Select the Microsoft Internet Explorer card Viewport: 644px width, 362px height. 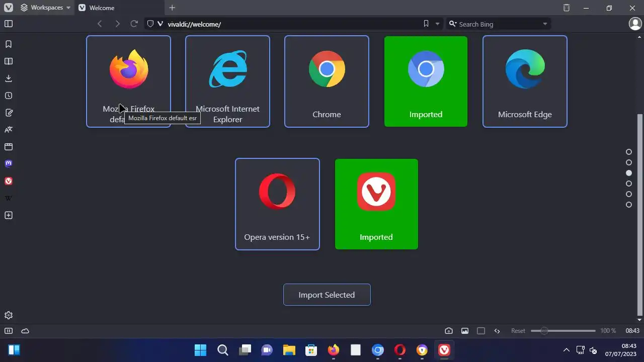pos(227,81)
